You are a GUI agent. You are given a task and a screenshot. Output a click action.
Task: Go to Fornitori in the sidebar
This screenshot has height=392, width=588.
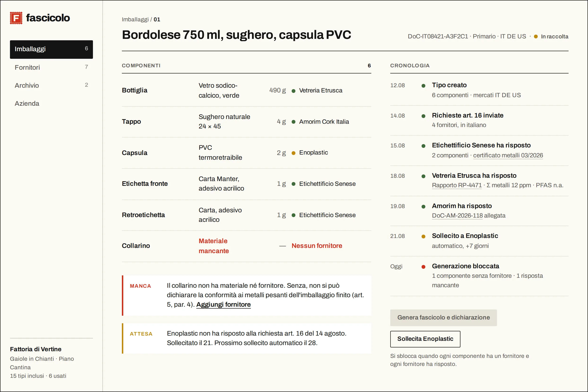(x=51, y=67)
